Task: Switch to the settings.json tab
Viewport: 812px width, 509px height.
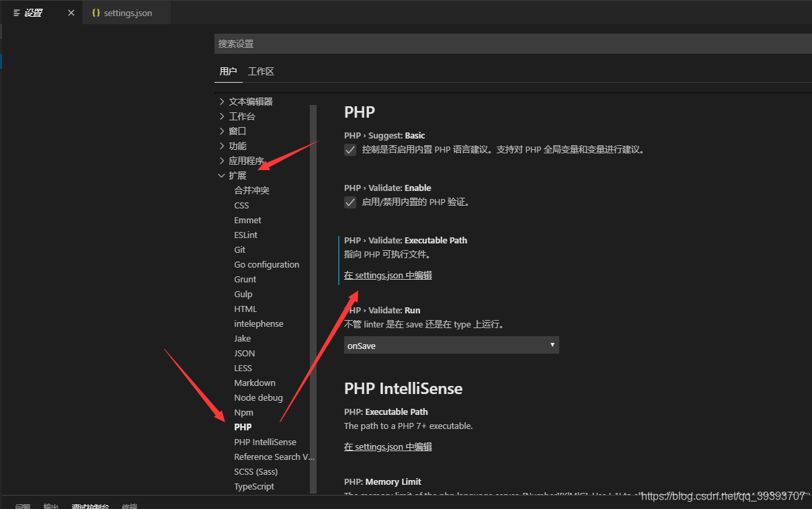Action: [x=127, y=13]
